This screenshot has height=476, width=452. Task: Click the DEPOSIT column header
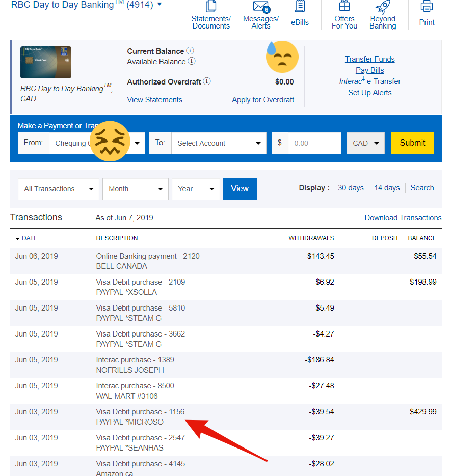[x=385, y=238]
